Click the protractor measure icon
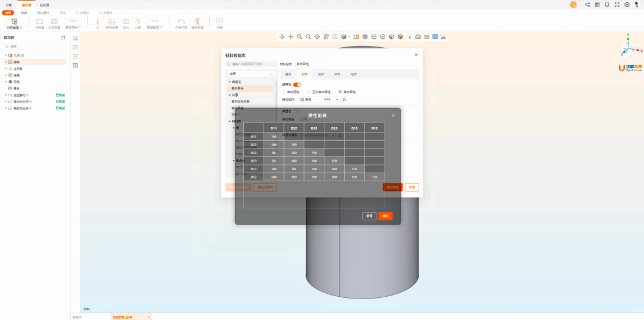This screenshot has width=644, height=320. click(x=418, y=36)
